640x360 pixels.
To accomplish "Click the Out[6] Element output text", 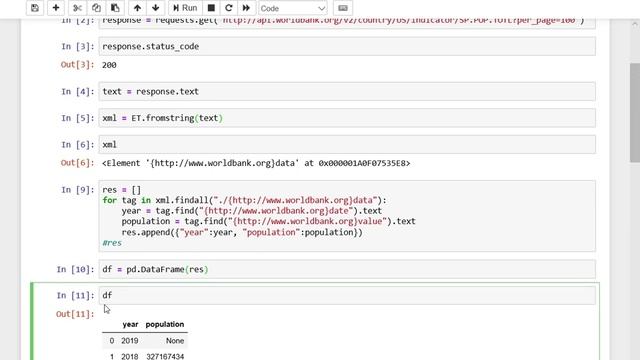I will 256,163.
